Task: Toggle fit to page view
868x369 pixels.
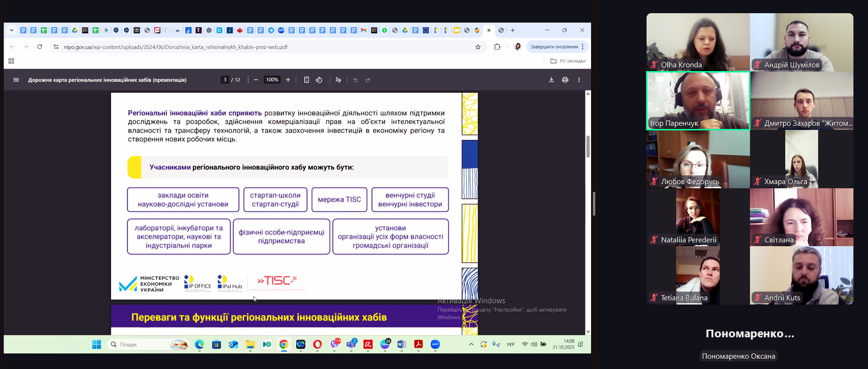Action: 307,80
